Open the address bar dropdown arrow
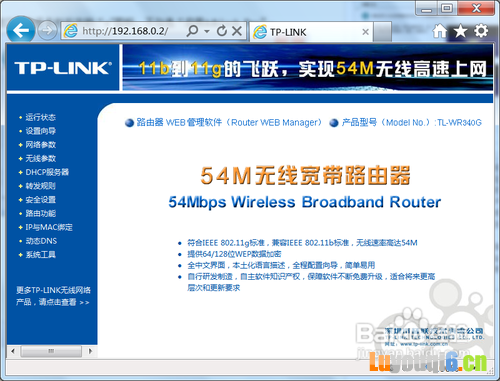Viewport: 500px width, 381px height. click(x=207, y=31)
